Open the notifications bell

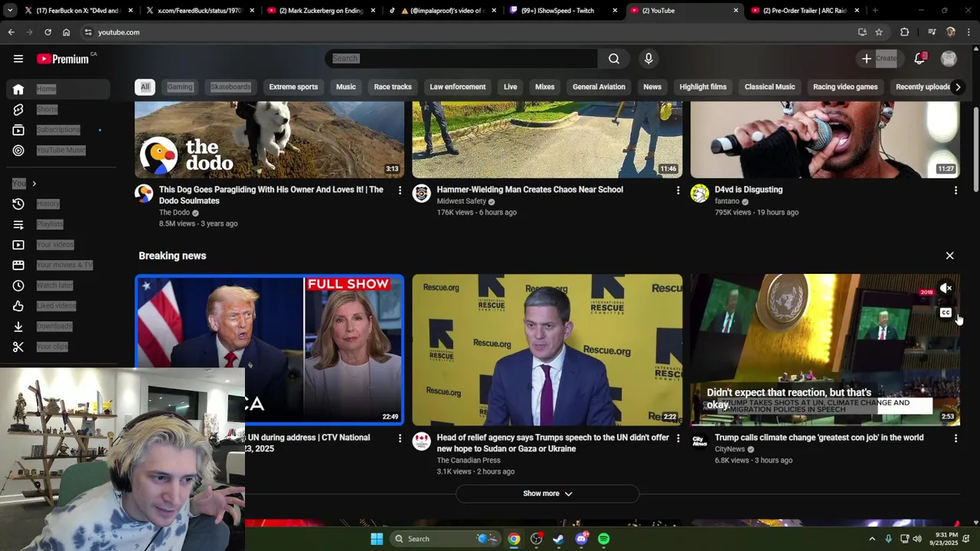(920, 58)
